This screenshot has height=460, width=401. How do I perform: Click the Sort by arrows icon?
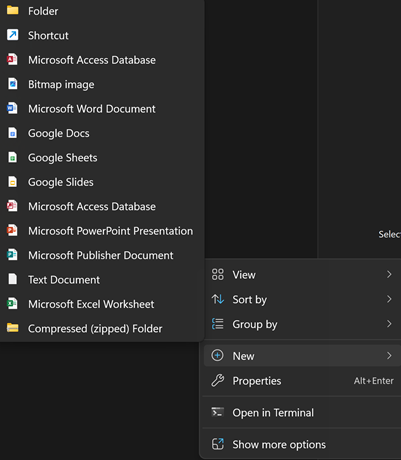(218, 299)
